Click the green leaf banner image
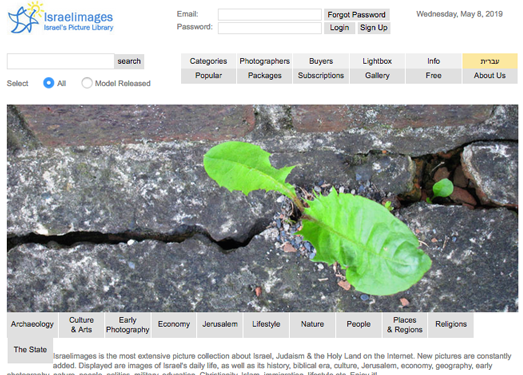 (x=263, y=209)
